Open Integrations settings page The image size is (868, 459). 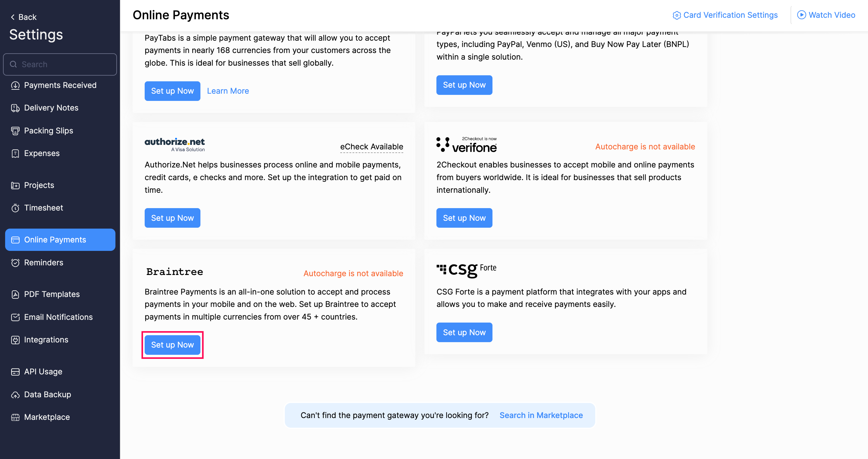coord(46,340)
